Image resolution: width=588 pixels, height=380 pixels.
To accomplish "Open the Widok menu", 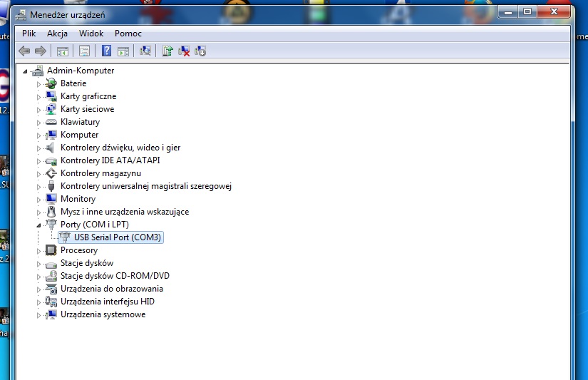I will (91, 34).
